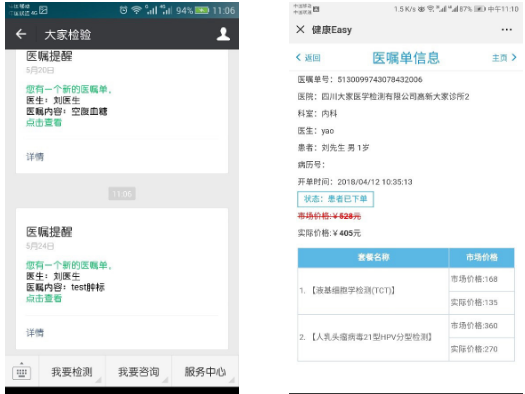Open the 我要检测 menu

(x=72, y=372)
